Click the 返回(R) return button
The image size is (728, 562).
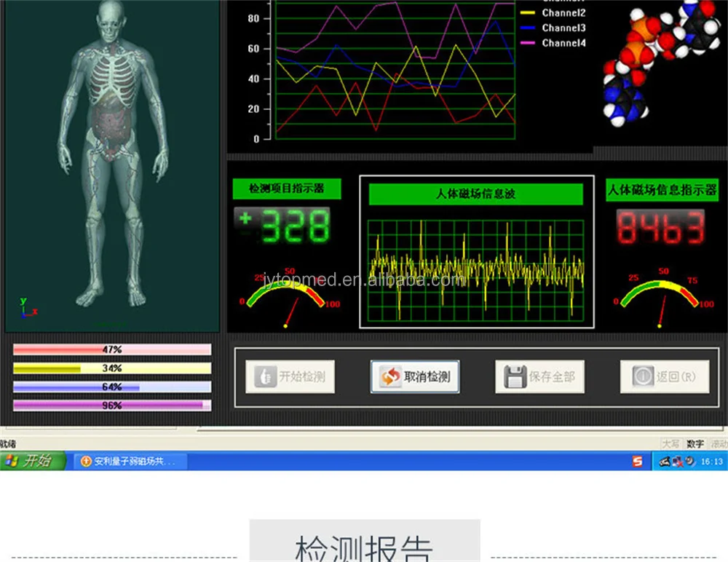665,376
